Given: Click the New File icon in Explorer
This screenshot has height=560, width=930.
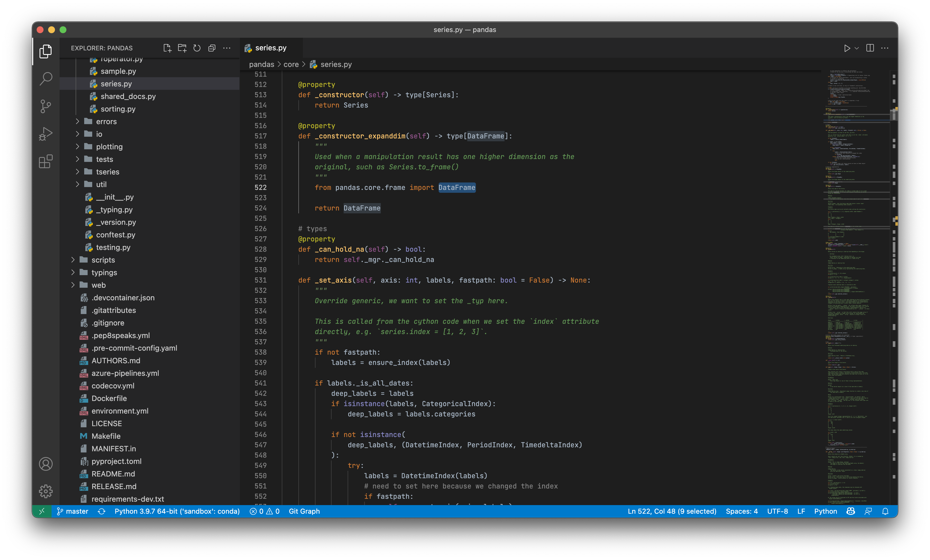Looking at the screenshot, I should (167, 48).
